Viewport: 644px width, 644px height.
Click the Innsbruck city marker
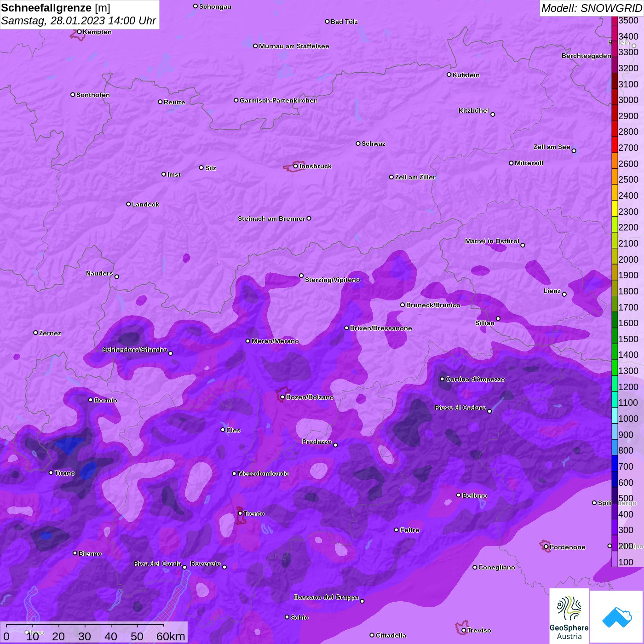pyautogui.click(x=296, y=166)
